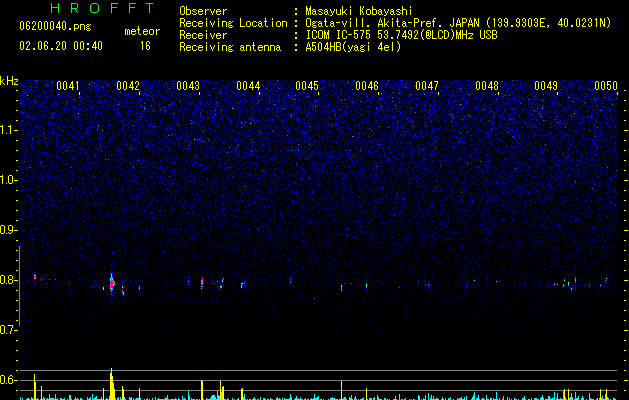Click the 1.0 kHz axis label
Viewport: 629px width, 400px height.
click(x=9, y=180)
